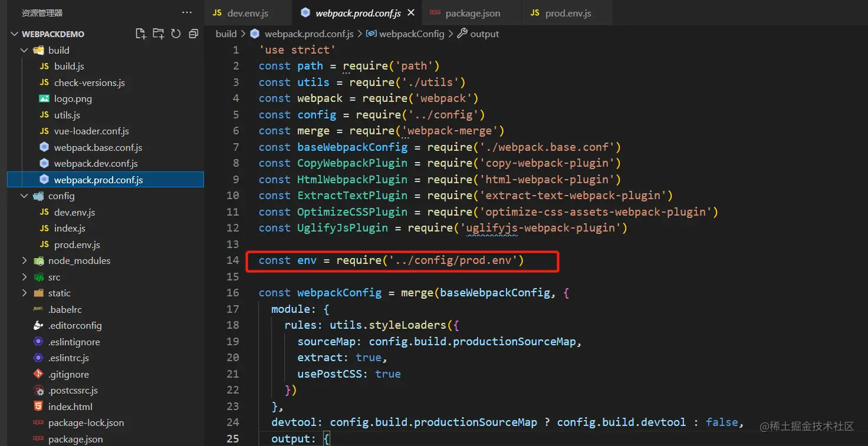Create a new file in WEBPACKDEMO
Image resolution: width=868 pixels, height=446 pixels.
pyautogui.click(x=140, y=34)
